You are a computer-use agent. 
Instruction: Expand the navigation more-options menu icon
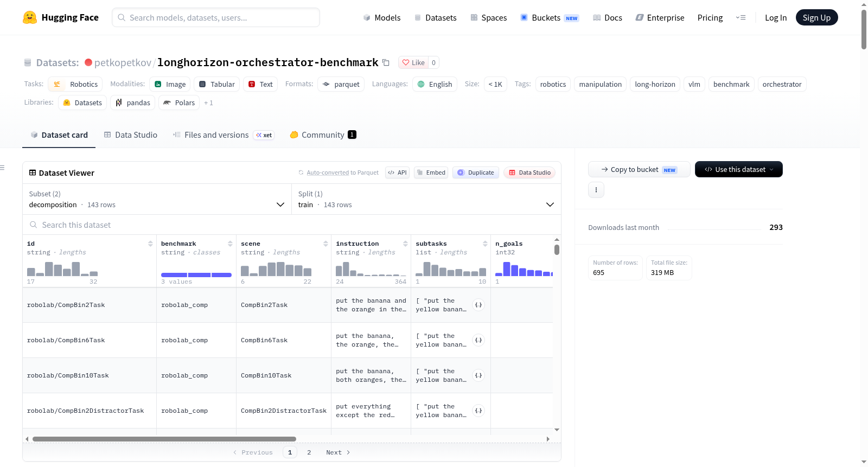coord(741,17)
